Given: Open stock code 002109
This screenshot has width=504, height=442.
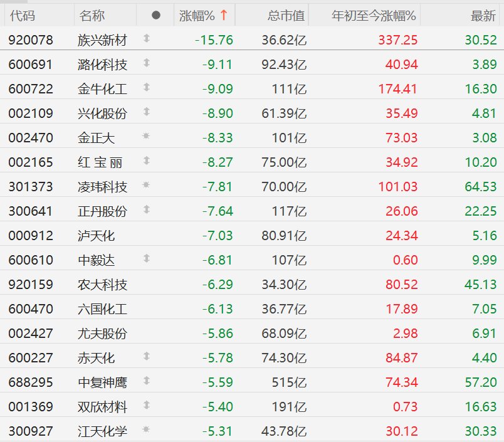Looking at the screenshot, I should coord(31,113).
